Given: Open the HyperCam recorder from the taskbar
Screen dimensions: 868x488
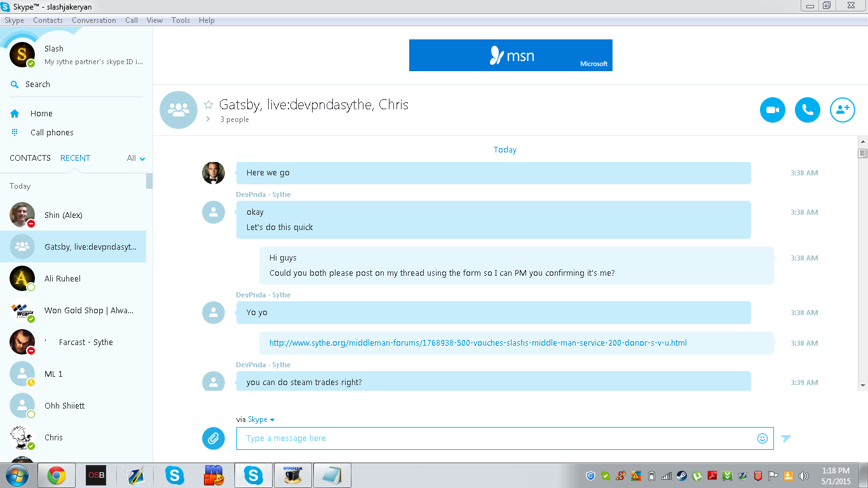Looking at the screenshot, I should (292, 475).
